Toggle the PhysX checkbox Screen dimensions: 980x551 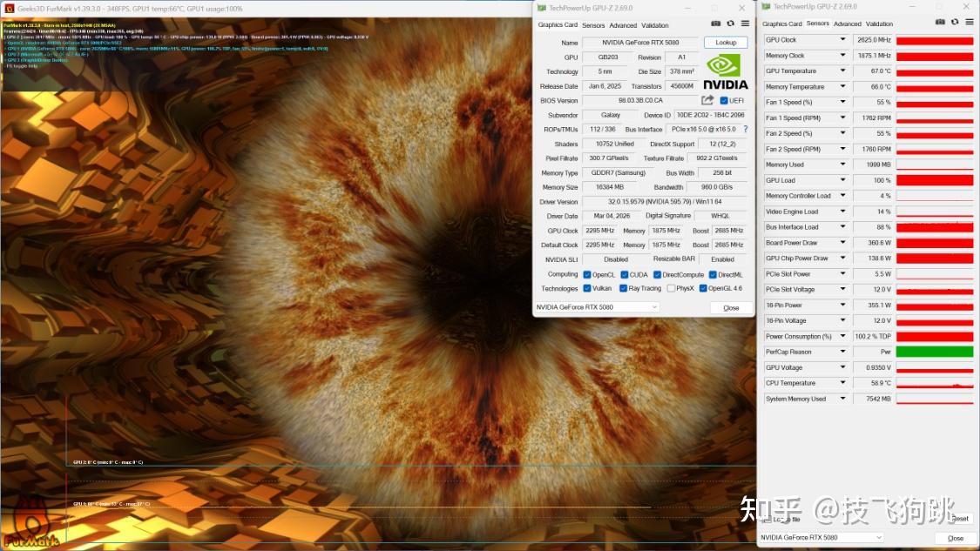(x=671, y=289)
